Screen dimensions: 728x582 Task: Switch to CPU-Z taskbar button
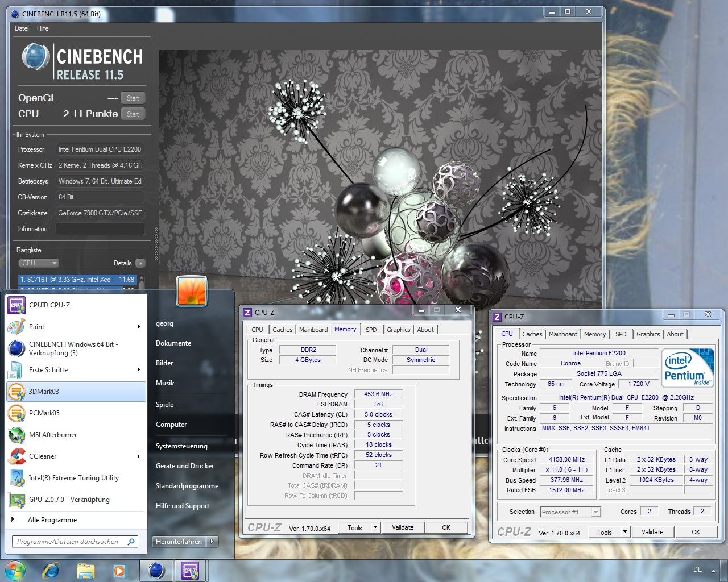(x=190, y=570)
